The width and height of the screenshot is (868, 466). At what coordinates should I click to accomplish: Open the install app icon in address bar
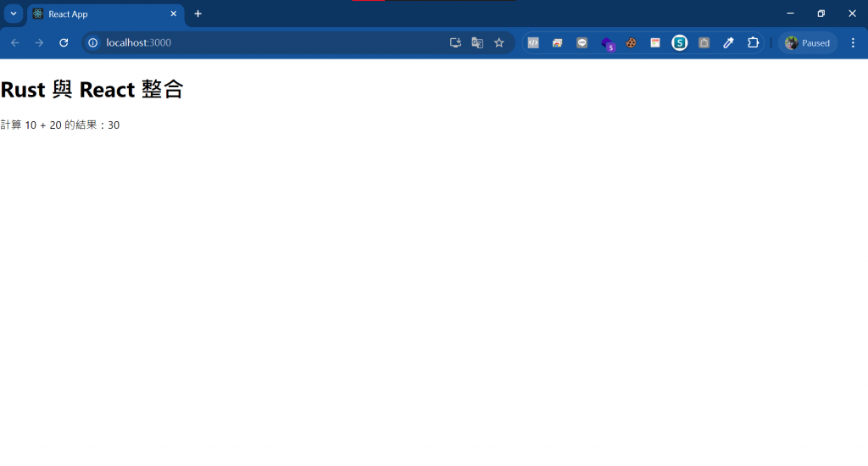click(455, 42)
